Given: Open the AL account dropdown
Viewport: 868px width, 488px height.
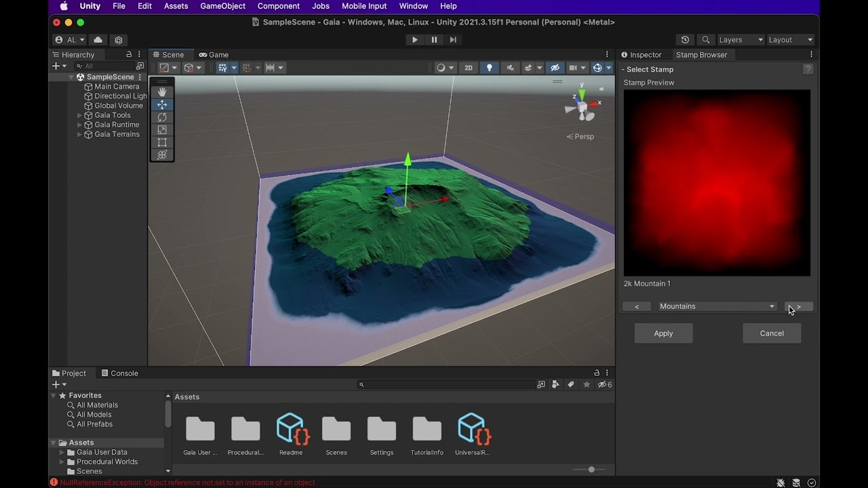Looking at the screenshot, I should click(x=69, y=40).
